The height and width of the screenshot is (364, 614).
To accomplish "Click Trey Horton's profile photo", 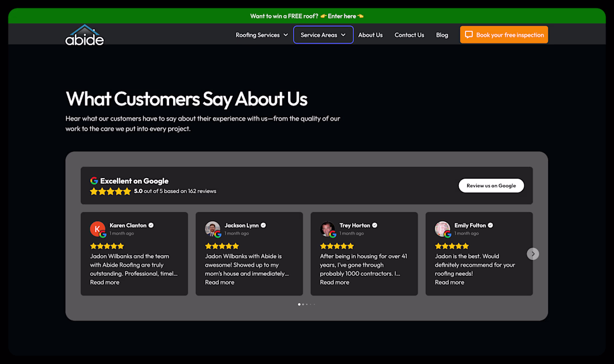I will point(328,229).
